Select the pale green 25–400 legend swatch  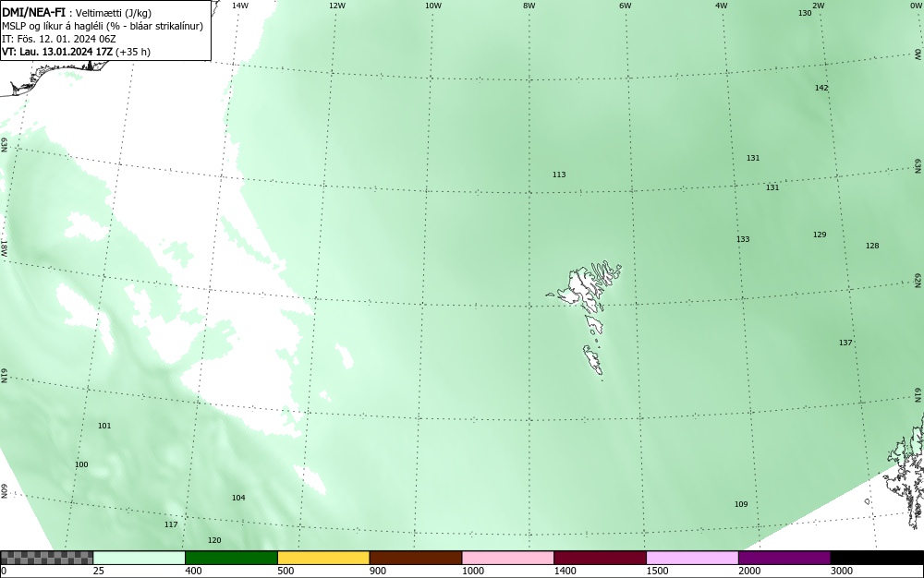pos(140,558)
